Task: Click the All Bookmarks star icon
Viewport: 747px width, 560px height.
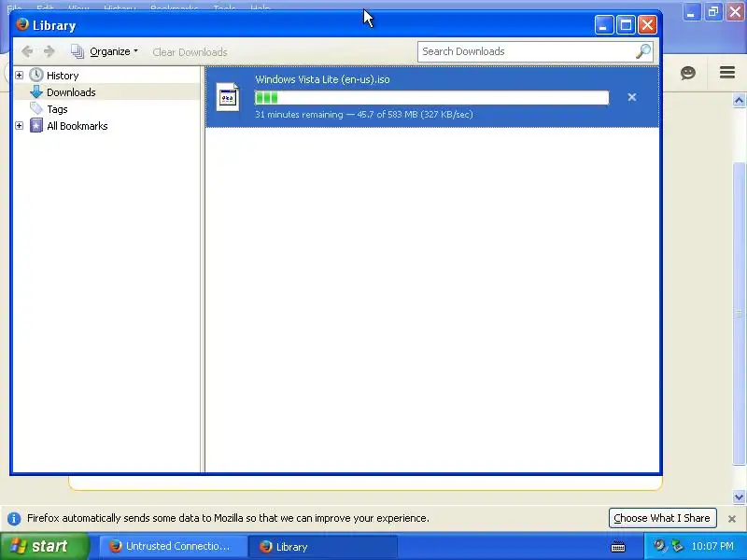Action: click(36, 126)
